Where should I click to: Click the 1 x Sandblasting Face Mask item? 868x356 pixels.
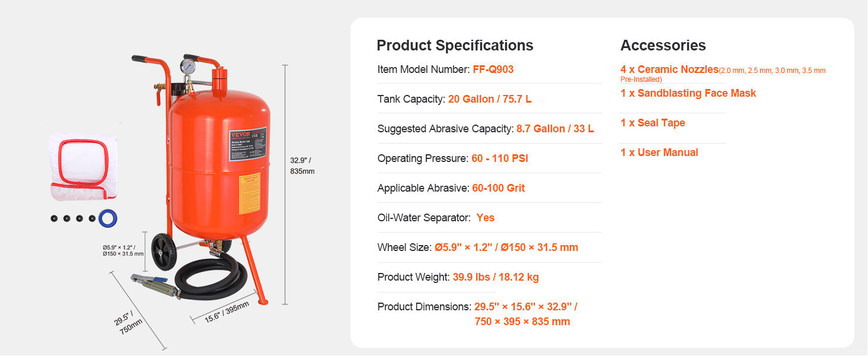688,93
